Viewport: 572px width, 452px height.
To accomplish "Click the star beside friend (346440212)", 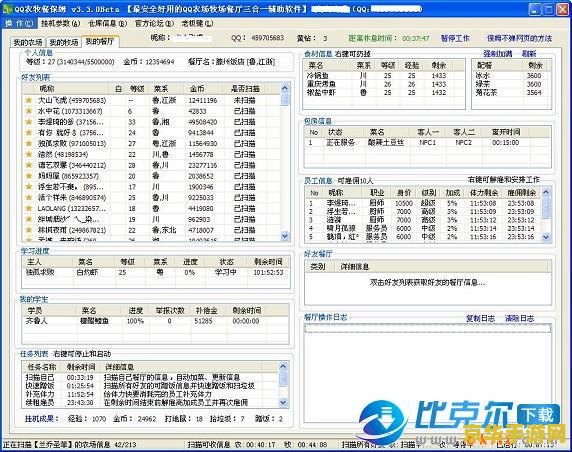I will coord(28,165).
